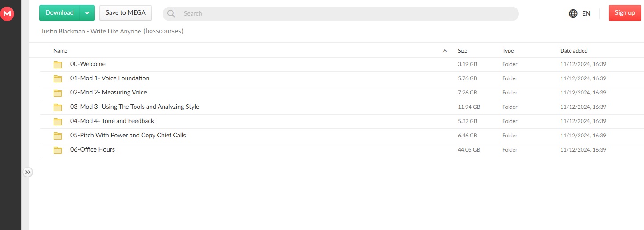Sort files by Size column
The height and width of the screenshot is (230, 644).
point(462,51)
